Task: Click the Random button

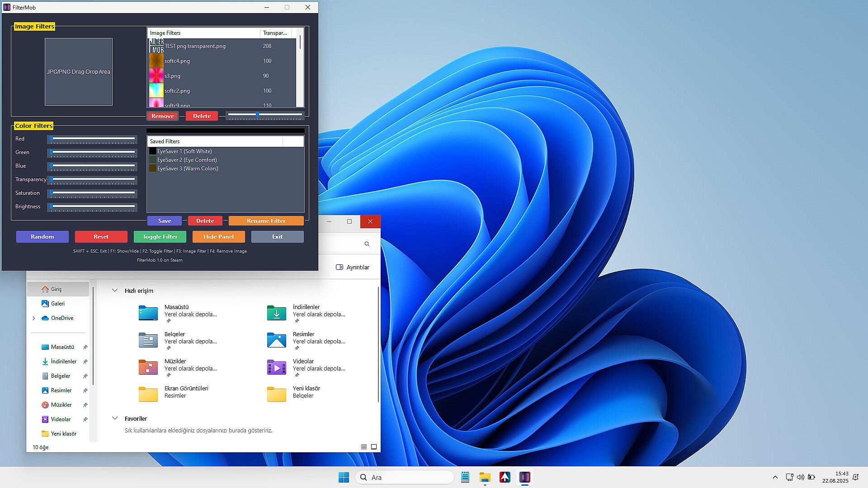Action: pyautogui.click(x=42, y=237)
